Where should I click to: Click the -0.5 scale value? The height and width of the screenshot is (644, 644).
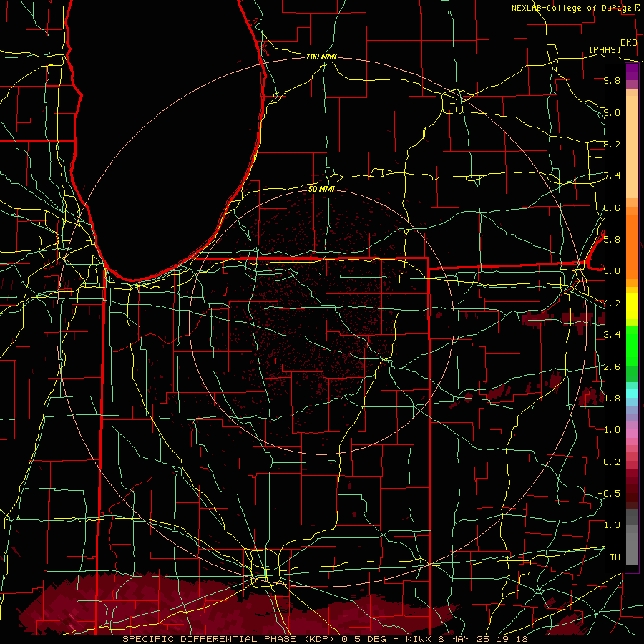coord(609,494)
